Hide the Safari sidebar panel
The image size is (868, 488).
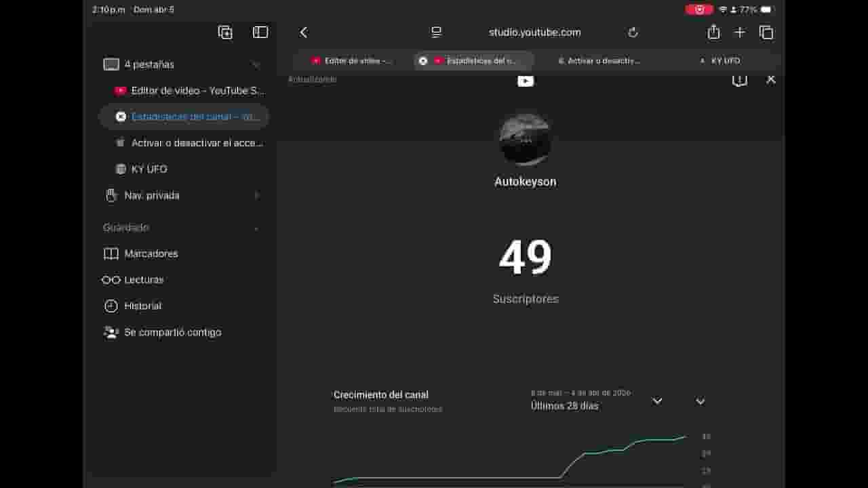[260, 33]
